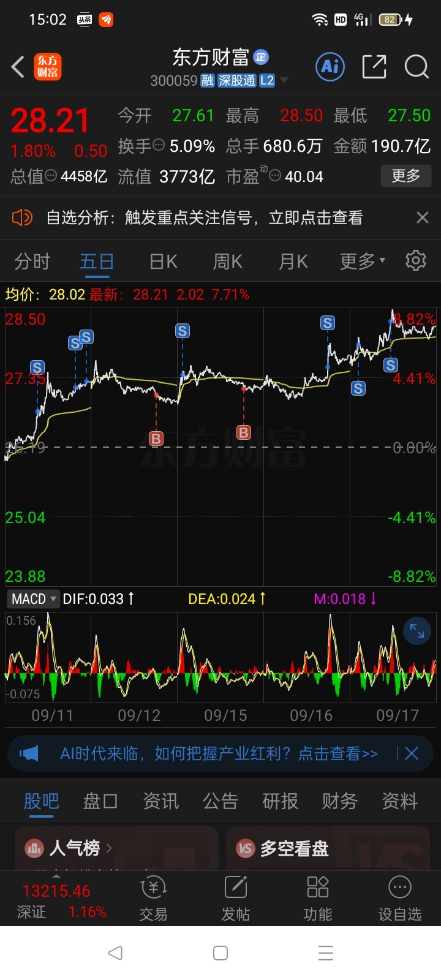Tap the Android recents menu button
441x980 pixels.
(326, 952)
